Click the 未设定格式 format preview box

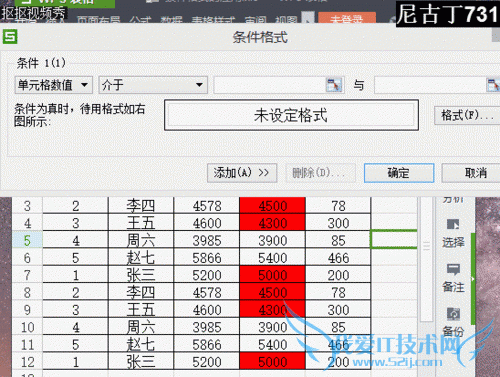click(291, 115)
